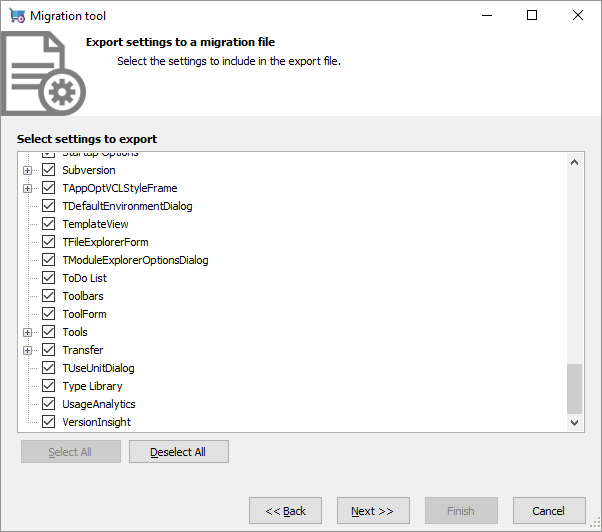Uncheck the Subversion checkbox

pyautogui.click(x=48, y=170)
